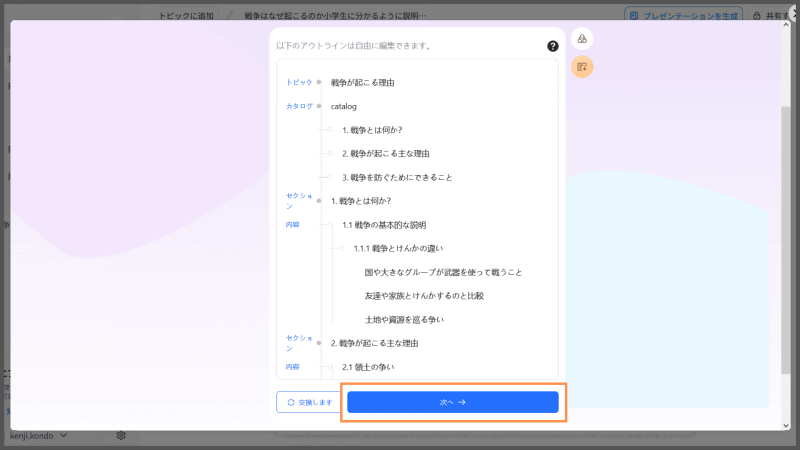800x450 pixels.
Task: Click the セクション label beside 1. 戦争とは何か?
Action: click(x=299, y=201)
